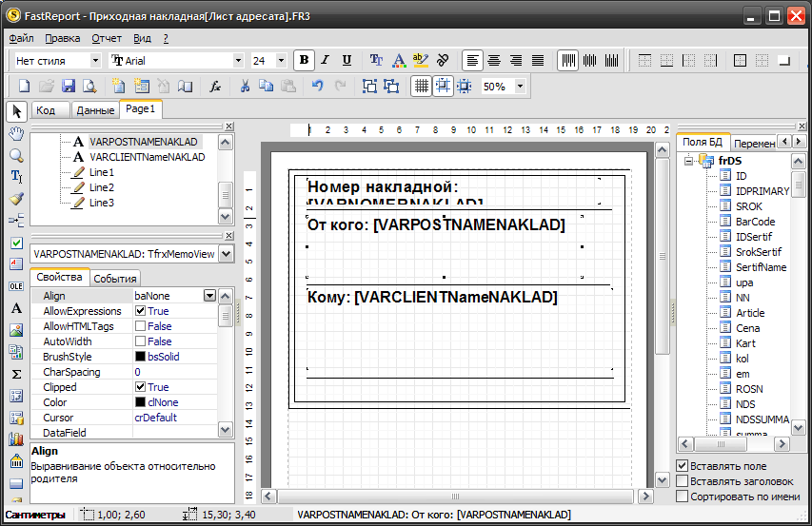
Task: Center text horizontally
Action: pos(494,61)
